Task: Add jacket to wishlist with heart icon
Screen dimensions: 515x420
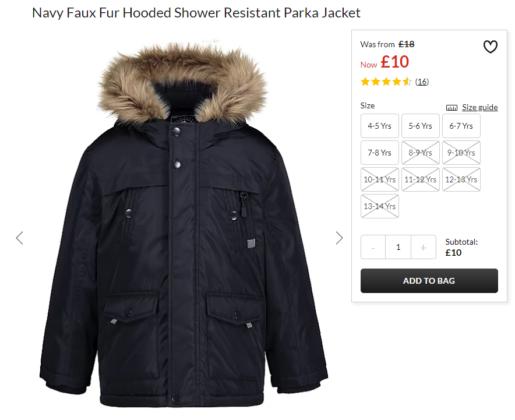Action: coord(490,47)
